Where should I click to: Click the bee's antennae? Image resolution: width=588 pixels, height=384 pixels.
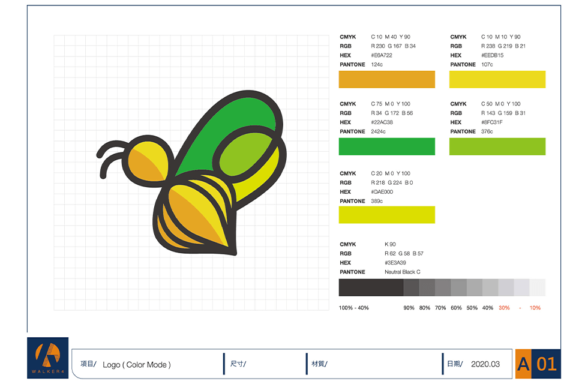point(111,157)
